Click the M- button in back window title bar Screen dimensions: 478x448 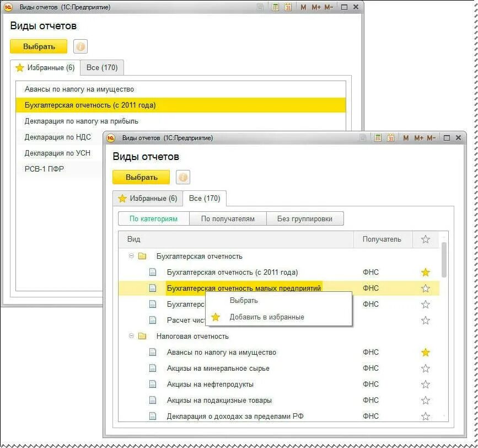click(329, 7)
